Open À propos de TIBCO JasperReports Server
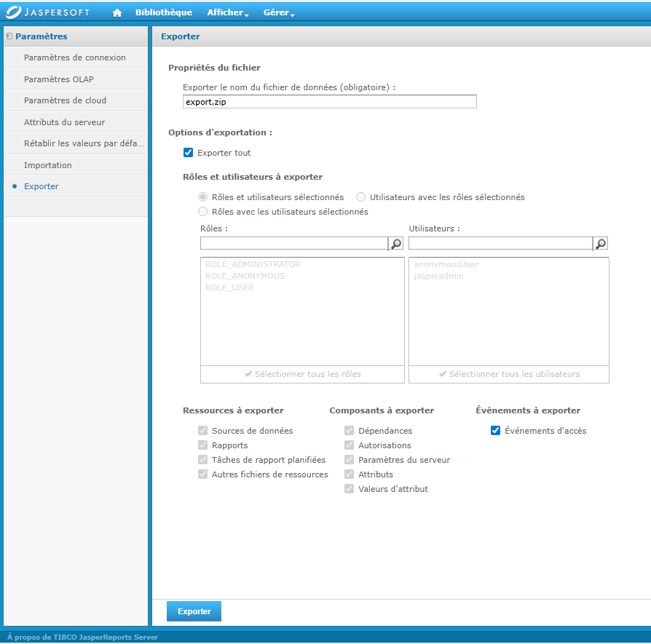 click(x=82, y=637)
